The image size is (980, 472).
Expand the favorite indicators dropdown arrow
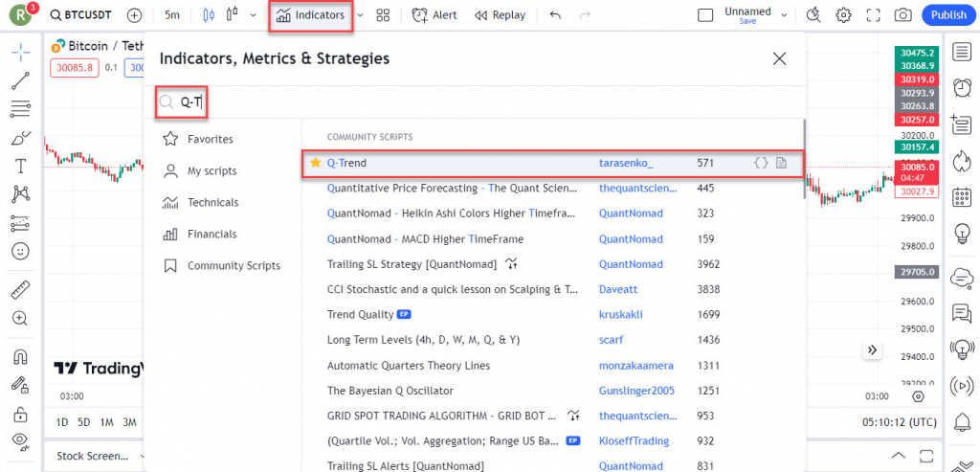coord(361,15)
